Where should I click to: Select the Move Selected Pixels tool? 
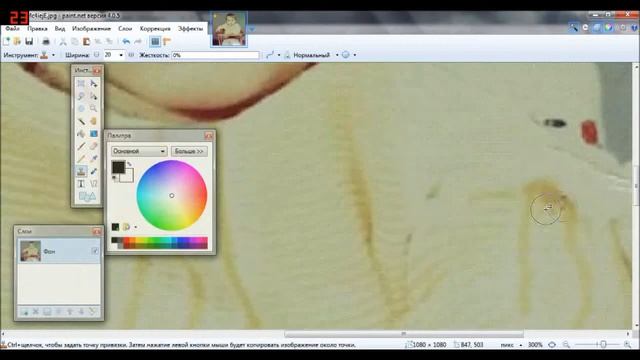coord(93,84)
